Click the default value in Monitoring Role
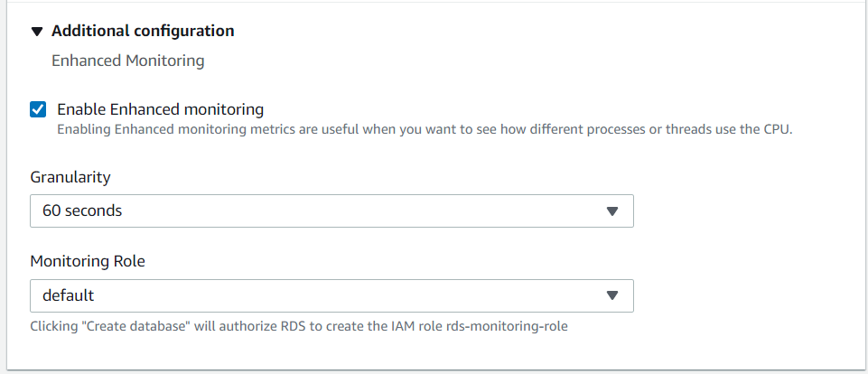The width and height of the screenshot is (868, 374). coord(68,295)
